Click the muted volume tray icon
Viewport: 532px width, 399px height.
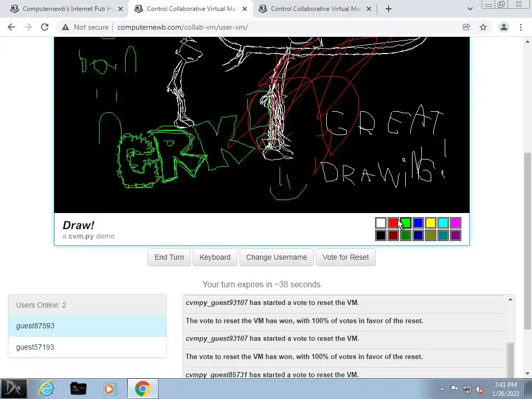[x=480, y=390]
